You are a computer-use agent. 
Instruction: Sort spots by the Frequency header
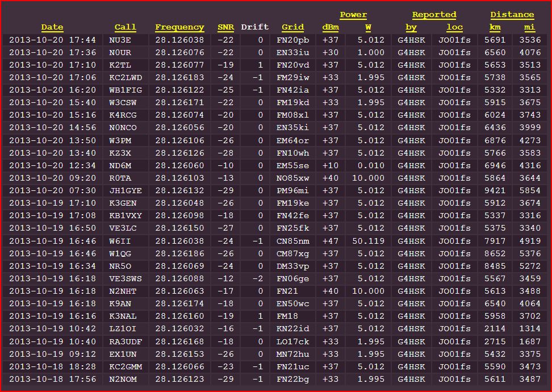pos(179,27)
